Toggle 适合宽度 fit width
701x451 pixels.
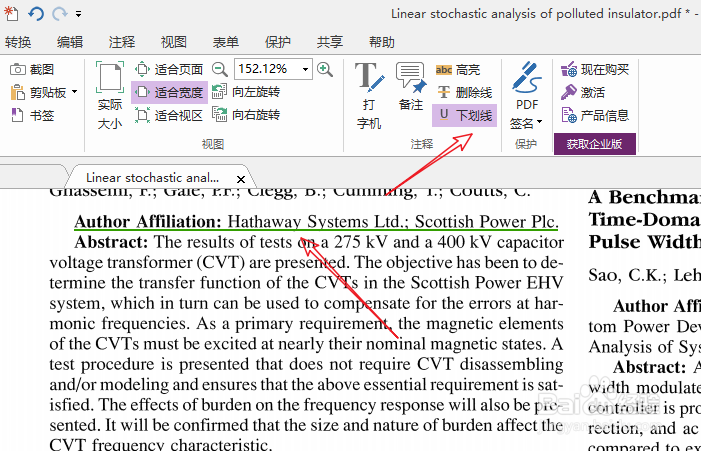pos(169,93)
